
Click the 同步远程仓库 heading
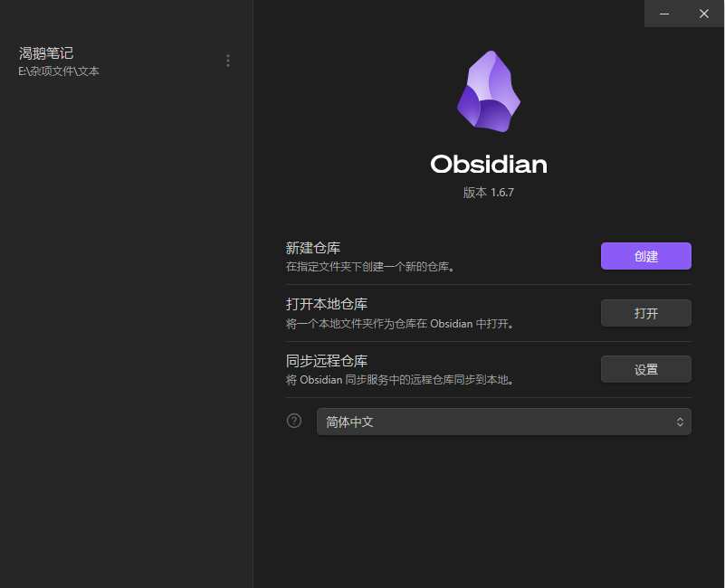coord(327,361)
